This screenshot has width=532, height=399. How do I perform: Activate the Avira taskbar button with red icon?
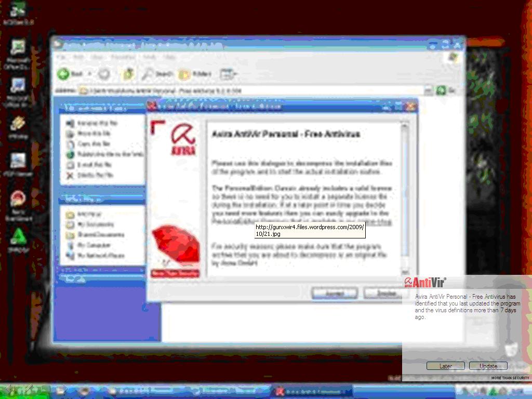coord(311,392)
